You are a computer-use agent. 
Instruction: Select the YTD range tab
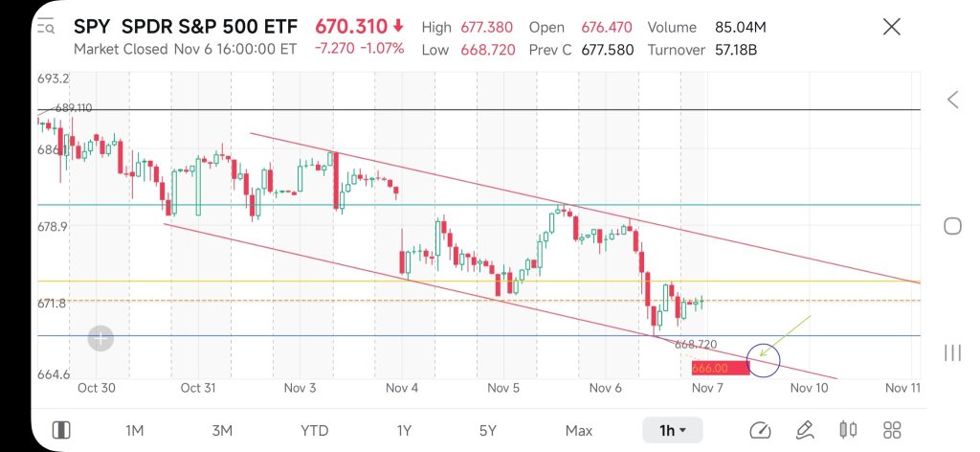coord(314,430)
